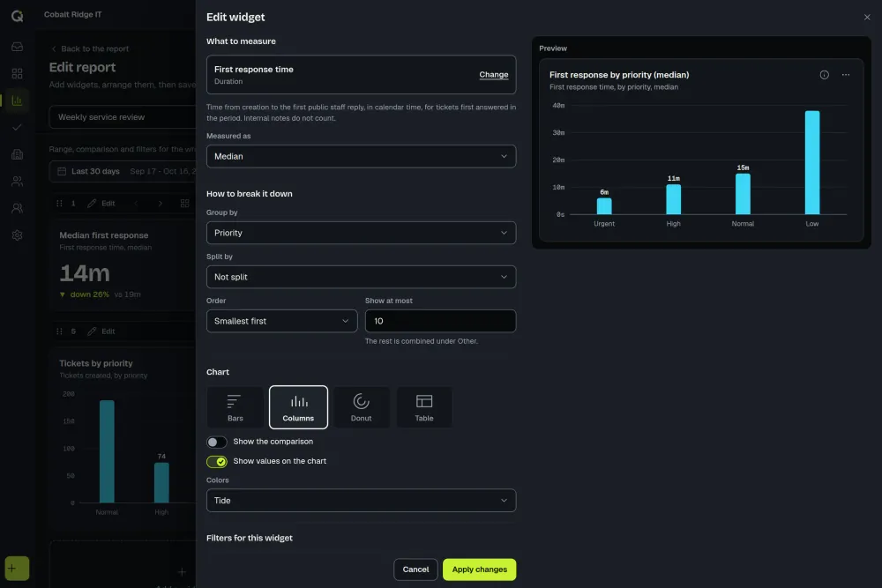This screenshot has height=588, width=882.
Task: Click the Cobalt Ridge IT workspace name
Action: [73, 15]
